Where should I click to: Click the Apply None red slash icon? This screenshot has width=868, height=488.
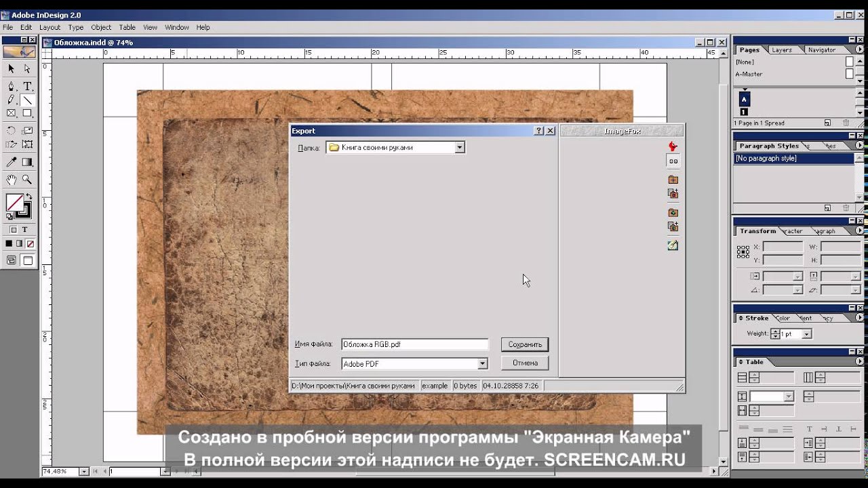pos(30,243)
